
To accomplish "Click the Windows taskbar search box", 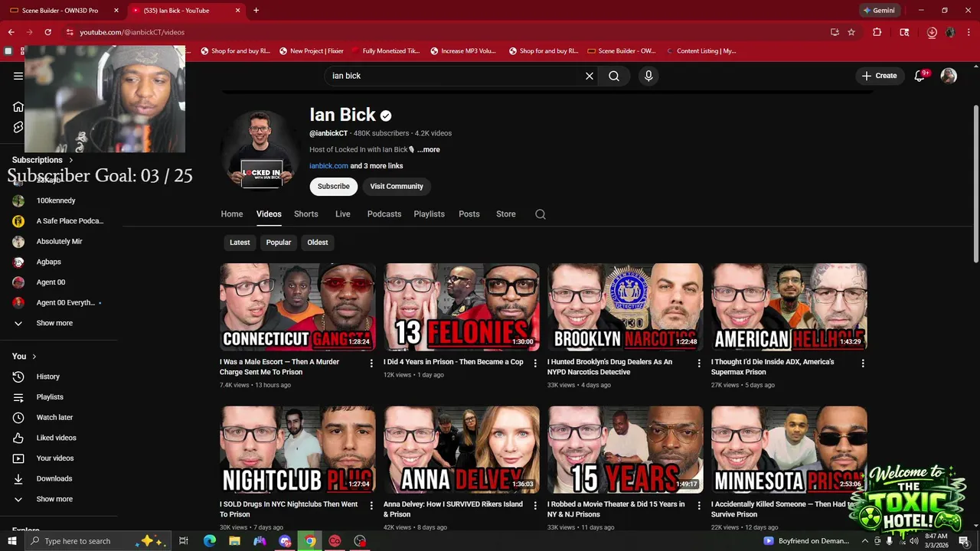I will (100, 541).
